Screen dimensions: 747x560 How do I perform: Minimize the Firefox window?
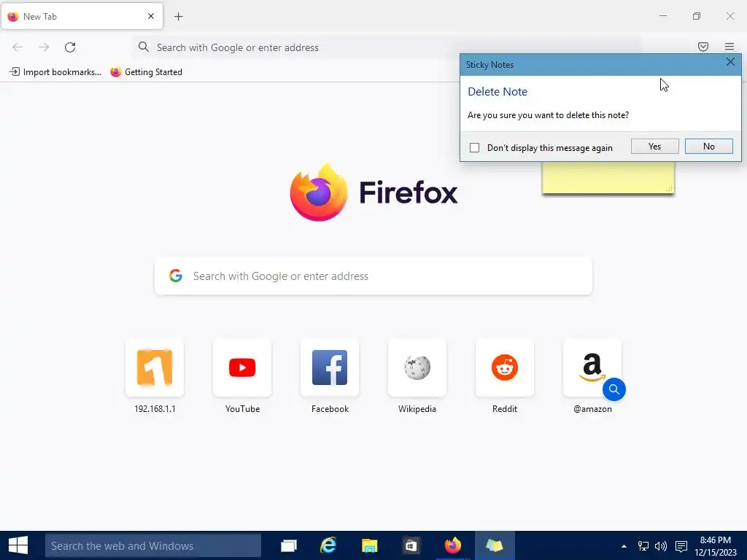click(x=663, y=16)
